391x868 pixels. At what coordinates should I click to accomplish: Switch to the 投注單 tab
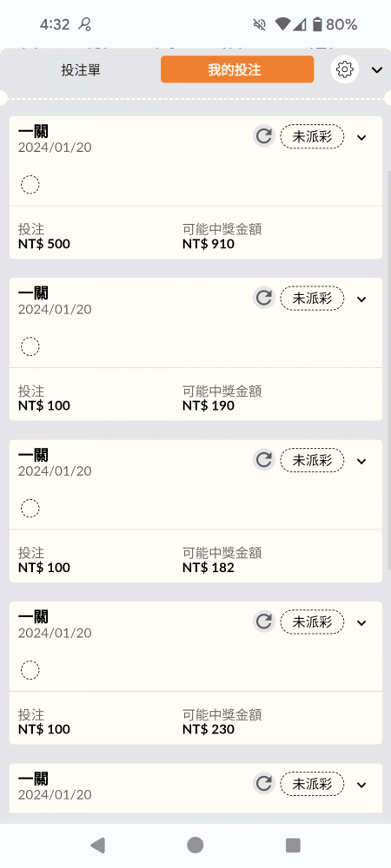coord(81,69)
